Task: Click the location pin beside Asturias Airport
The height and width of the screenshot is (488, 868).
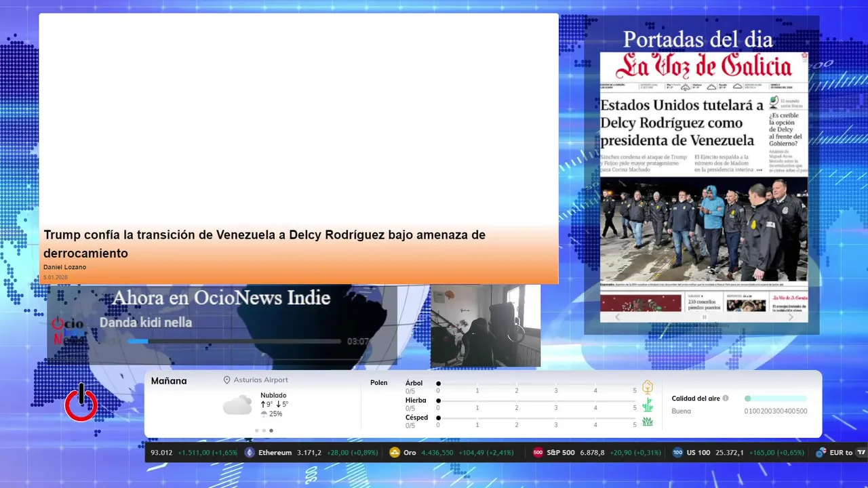Action: tap(227, 380)
